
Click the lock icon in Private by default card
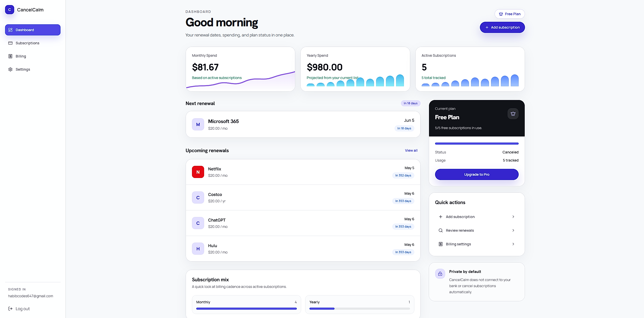pyautogui.click(x=440, y=274)
